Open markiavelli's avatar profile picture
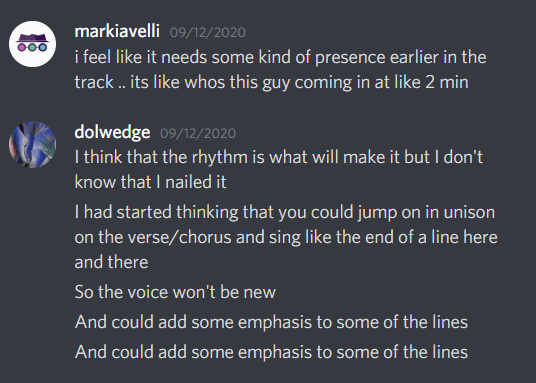Image resolution: width=536 pixels, height=383 pixels. tap(32, 44)
